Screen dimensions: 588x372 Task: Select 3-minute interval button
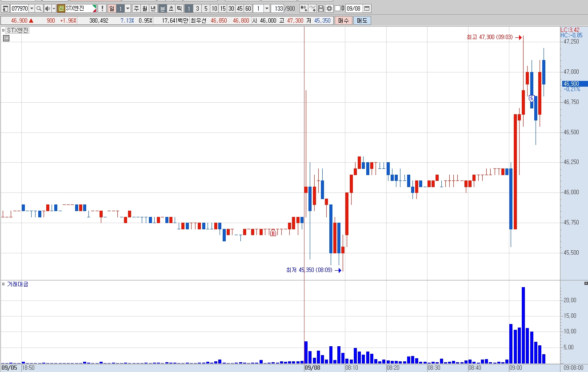197,8
